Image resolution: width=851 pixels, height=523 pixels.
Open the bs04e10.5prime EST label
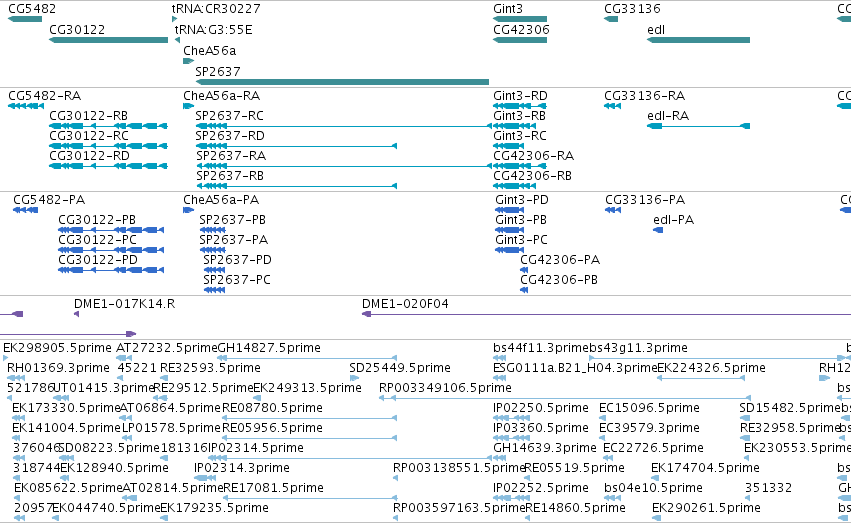tap(653, 489)
